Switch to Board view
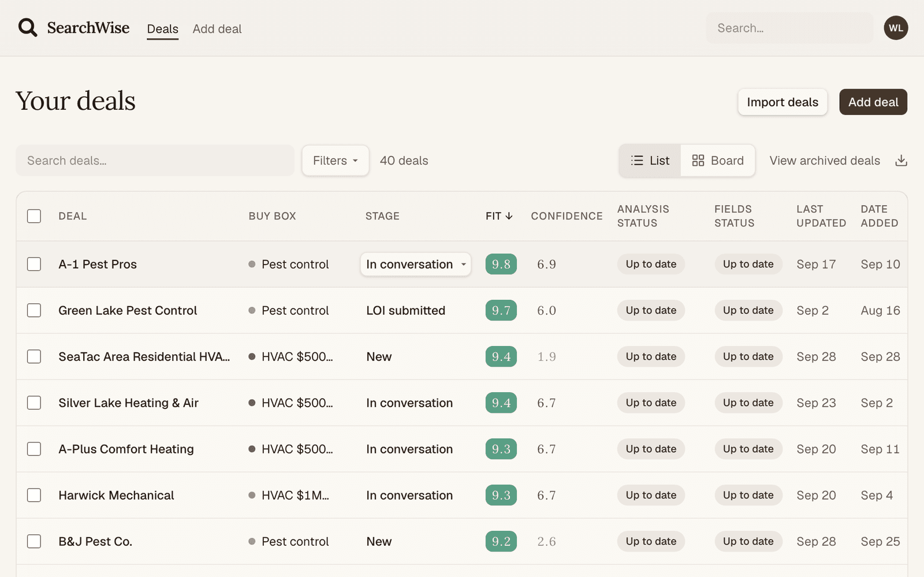Image resolution: width=924 pixels, height=577 pixels. 718,161
